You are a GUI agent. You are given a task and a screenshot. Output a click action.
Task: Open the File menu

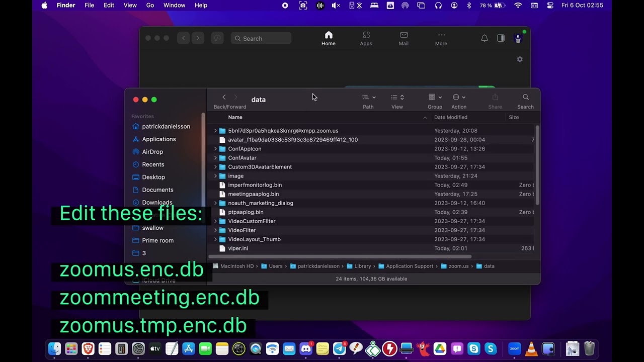(x=90, y=5)
